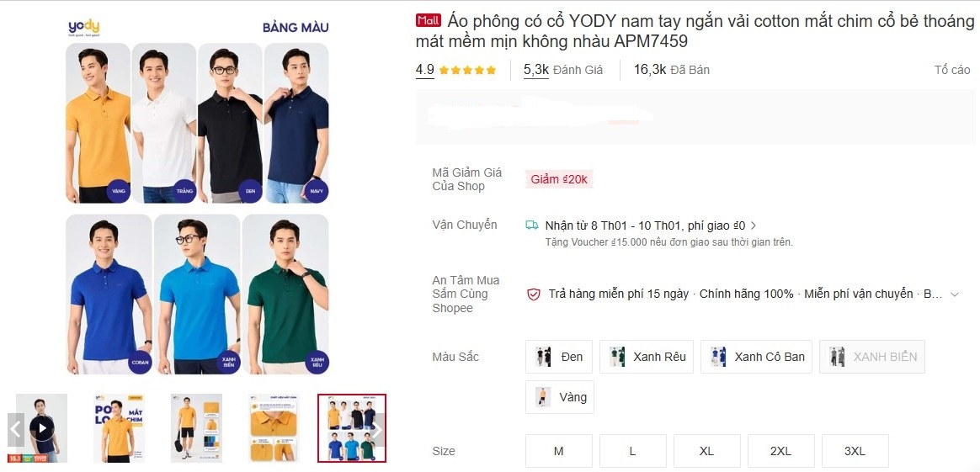Select the Đen color option
The width and height of the screenshot is (980, 472).
[559, 357]
